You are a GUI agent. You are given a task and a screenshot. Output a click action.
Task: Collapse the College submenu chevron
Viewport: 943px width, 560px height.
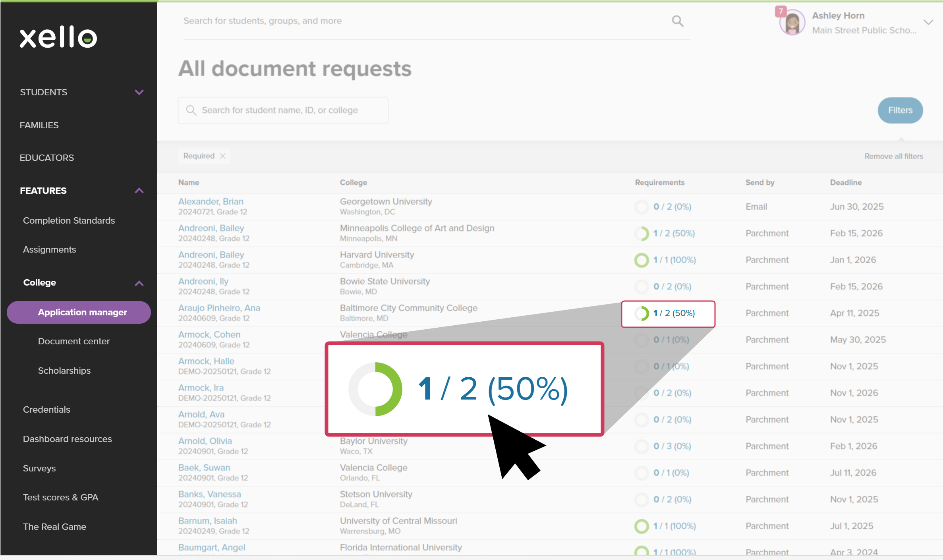pos(139,283)
